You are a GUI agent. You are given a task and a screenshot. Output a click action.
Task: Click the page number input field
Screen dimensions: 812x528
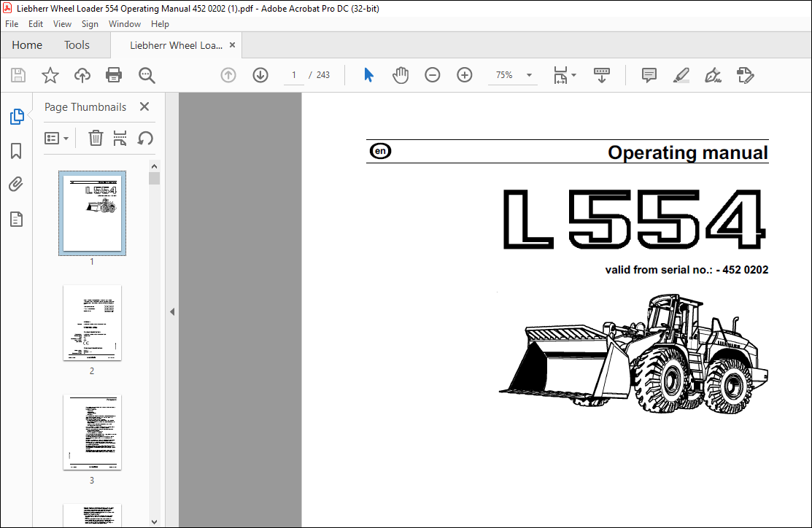click(x=293, y=75)
